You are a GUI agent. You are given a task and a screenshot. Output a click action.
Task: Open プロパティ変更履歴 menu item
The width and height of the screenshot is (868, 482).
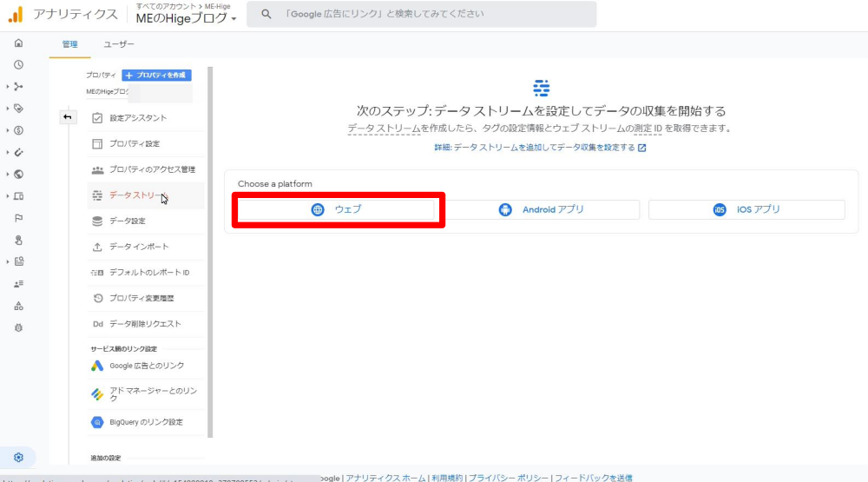point(146,298)
